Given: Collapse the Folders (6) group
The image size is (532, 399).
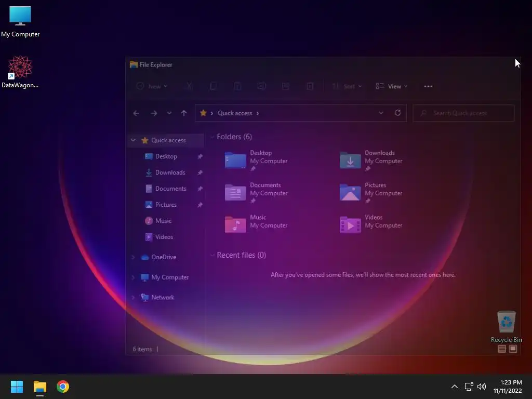Looking at the screenshot, I should click(212, 137).
